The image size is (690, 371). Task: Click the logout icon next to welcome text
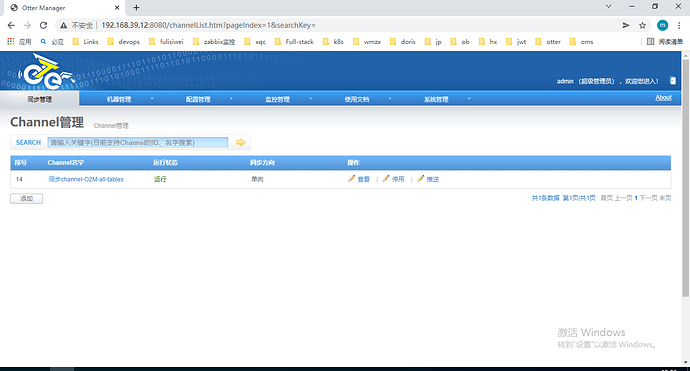(672, 81)
